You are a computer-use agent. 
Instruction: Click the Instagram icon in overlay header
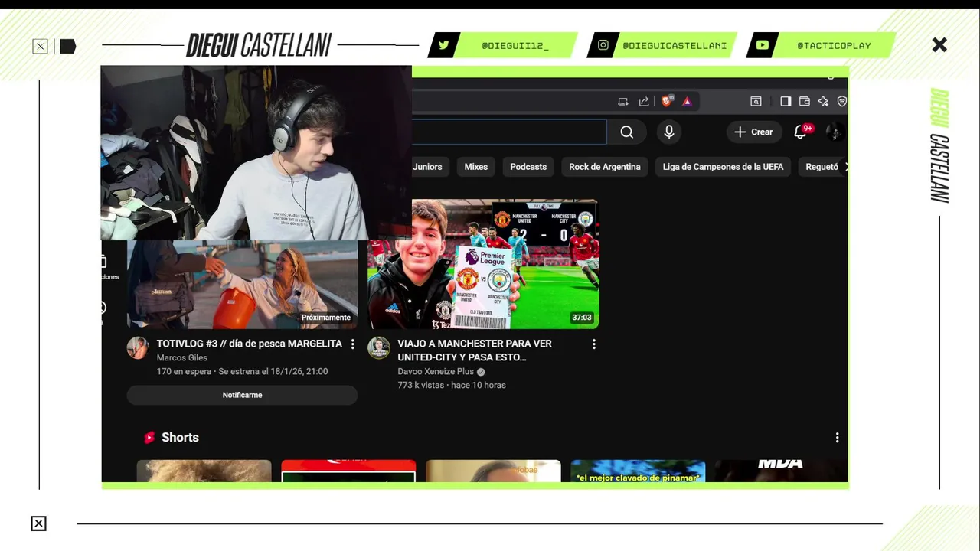pos(603,45)
